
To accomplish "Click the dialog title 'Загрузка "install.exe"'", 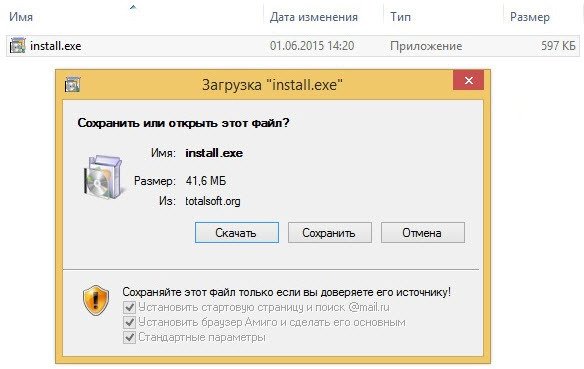I will tap(272, 85).
